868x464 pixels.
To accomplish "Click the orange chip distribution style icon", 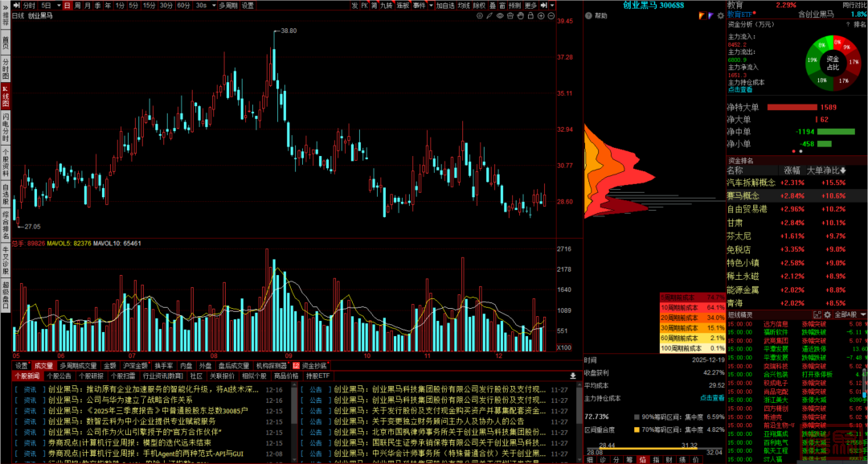I will tap(700, 15).
